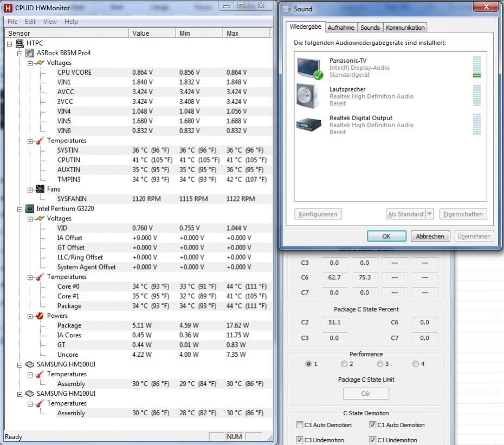The width and height of the screenshot is (504, 445).
Task: Select Performance radio option 1
Action: click(x=308, y=364)
